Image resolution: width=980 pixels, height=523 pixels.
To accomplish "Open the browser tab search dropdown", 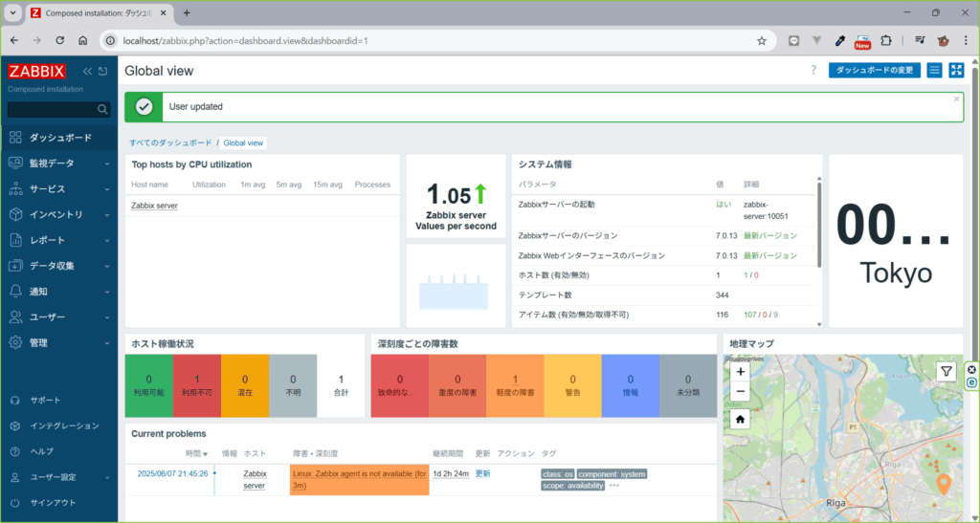I will 12,12.
